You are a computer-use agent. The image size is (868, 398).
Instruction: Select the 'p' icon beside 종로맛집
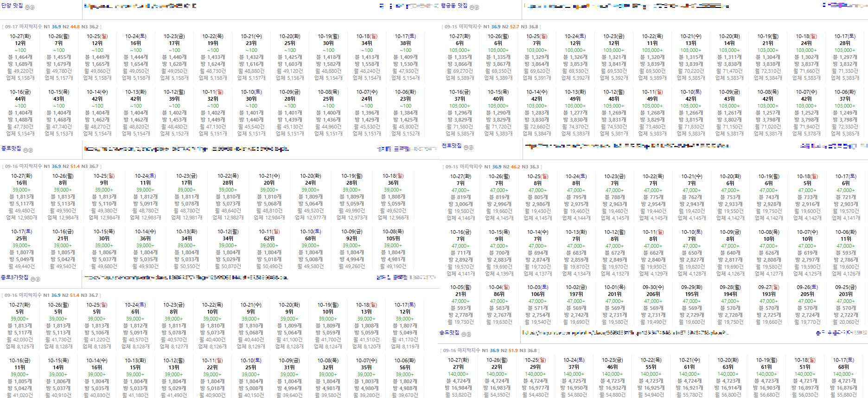(x=31, y=150)
